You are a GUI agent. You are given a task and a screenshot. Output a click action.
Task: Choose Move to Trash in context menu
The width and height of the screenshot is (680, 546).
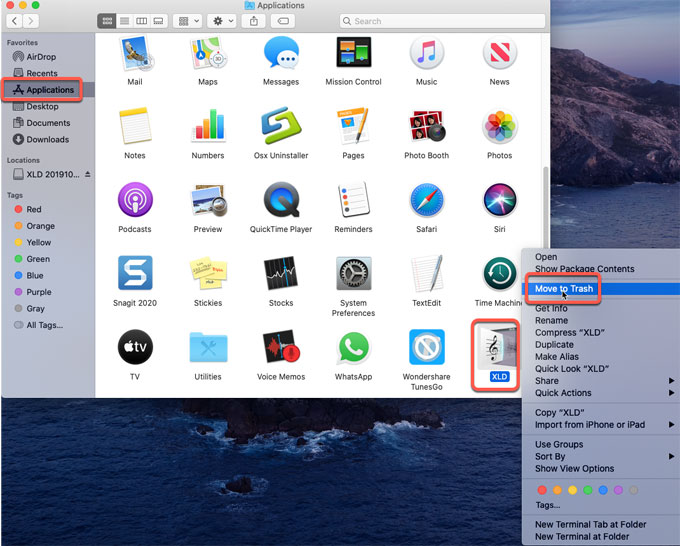coord(564,289)
